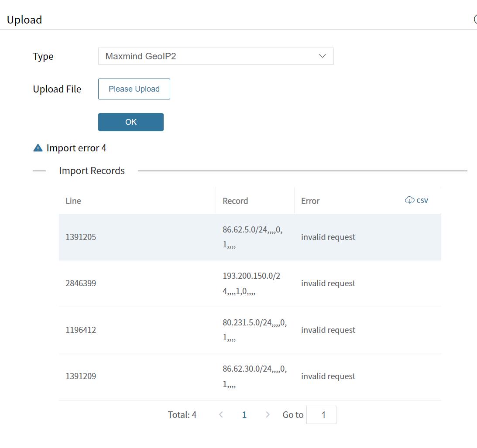
Task: Expand the Type list via chevron arrow
Action: pyautogui.click(x=323, y=56)
